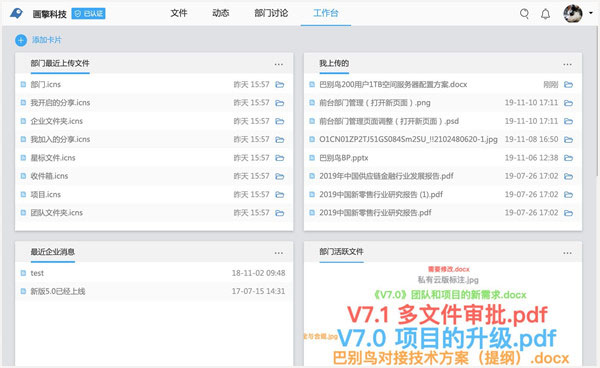Open more options of 我上传的 card
This screenshot has width=600, height=368.
pos(567,64)
